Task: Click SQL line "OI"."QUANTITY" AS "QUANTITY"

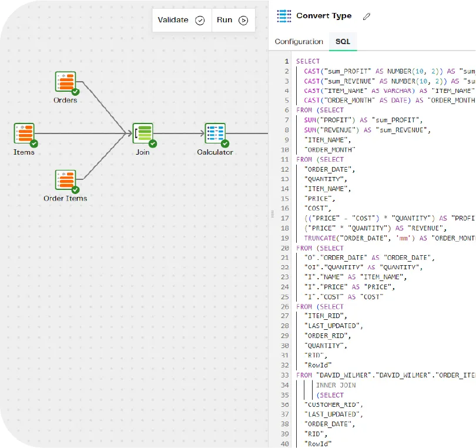Action: click(363, 268)
